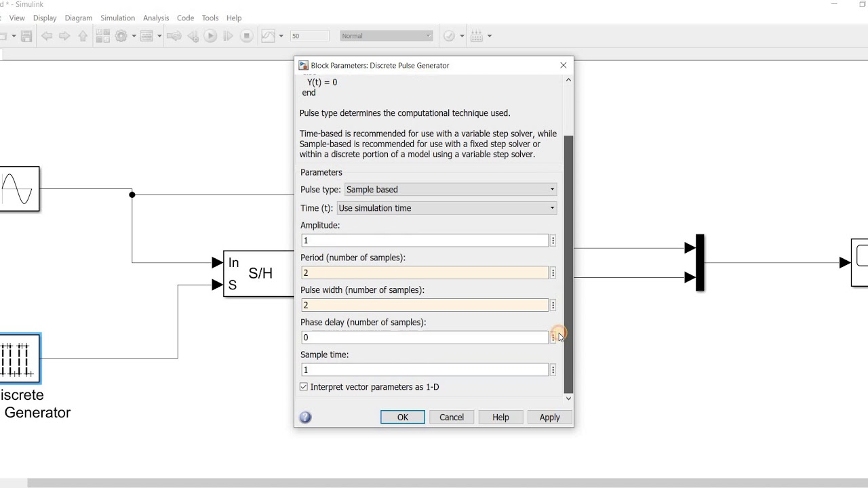Screen dimensions: 868x488
Task: Click the Sample time field options dots button
Action: (553, 369)
